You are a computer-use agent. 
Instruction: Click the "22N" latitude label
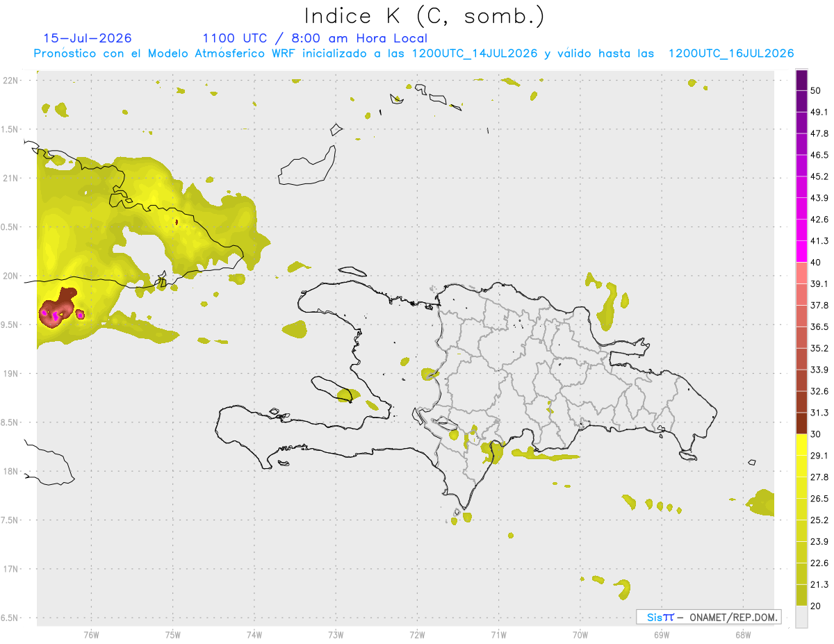10,81
